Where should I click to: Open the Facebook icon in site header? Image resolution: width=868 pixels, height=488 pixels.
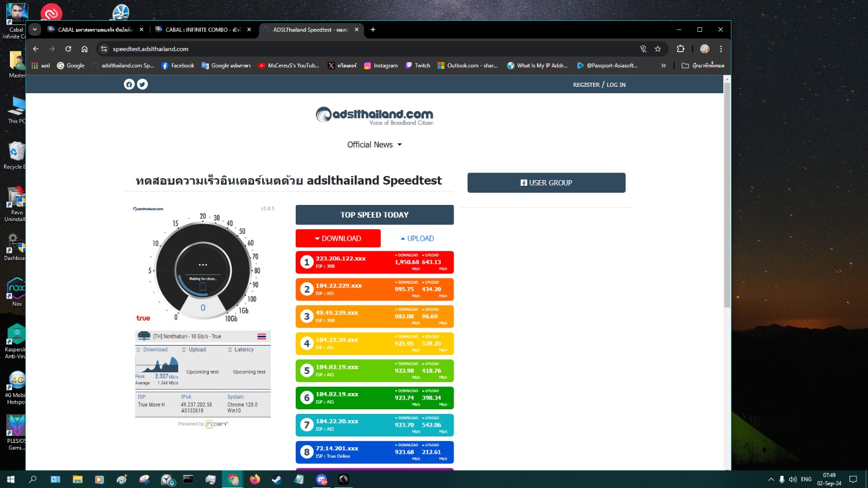click(x=129, y=85)
